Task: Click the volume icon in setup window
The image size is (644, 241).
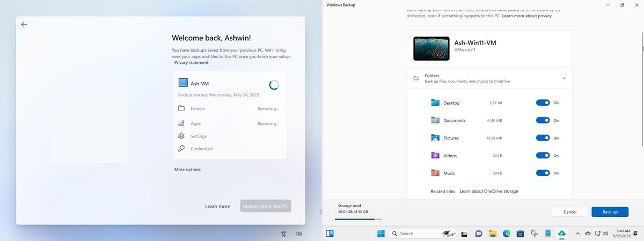Action: pyautogui.click(x=298, y=233)
